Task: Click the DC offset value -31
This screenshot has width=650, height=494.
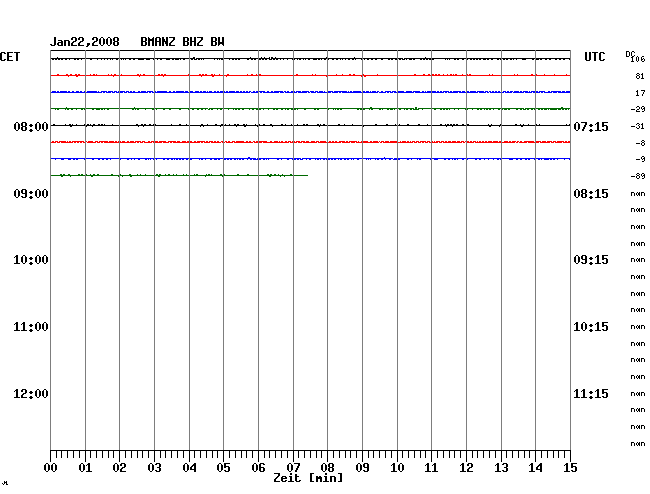Action: coord(638,126)
